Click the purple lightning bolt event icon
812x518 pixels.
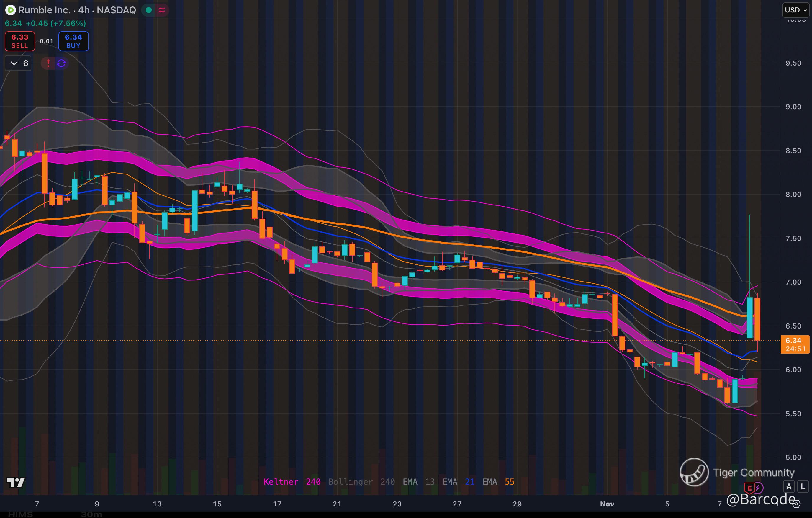tap(758, 488)
